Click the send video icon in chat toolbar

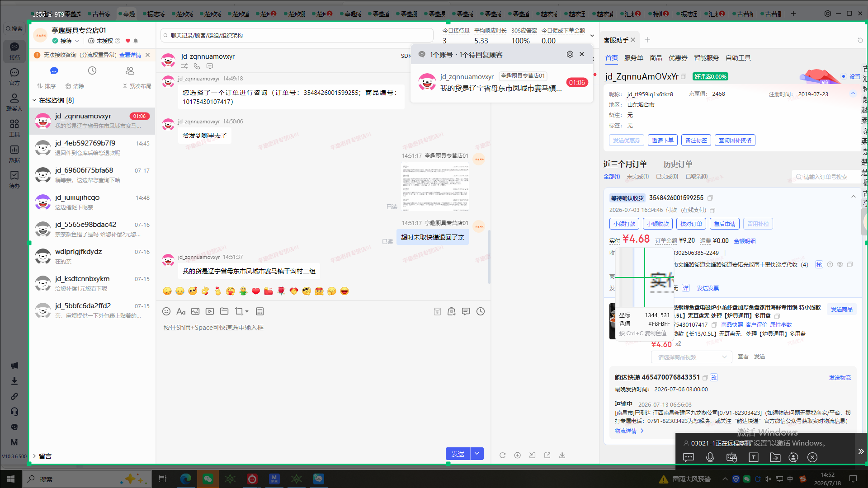(x=210, y=311)
